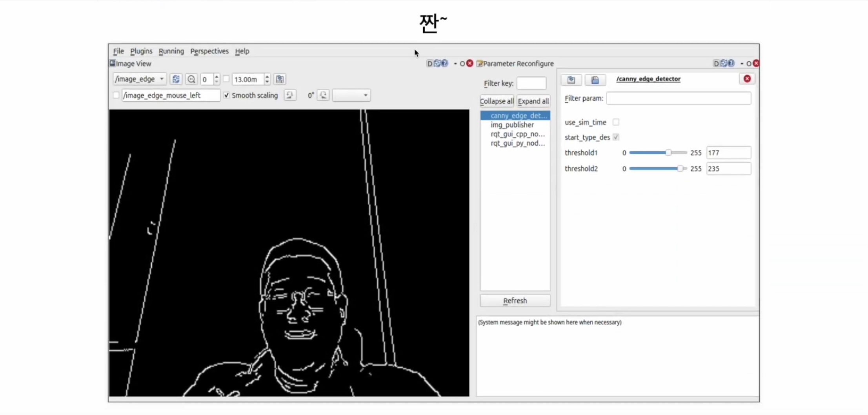The width and height of the screenshot is (868, 415).
Task: Toggle the start_type_des checkbox
Action: tap(616, 137)
